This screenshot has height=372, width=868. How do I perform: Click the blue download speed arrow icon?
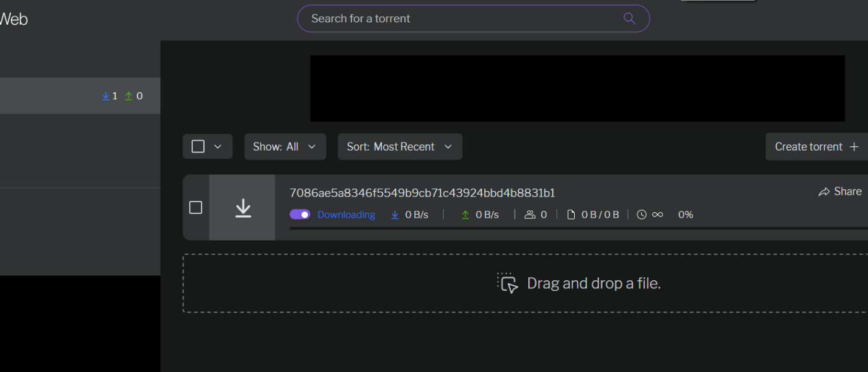395,215
